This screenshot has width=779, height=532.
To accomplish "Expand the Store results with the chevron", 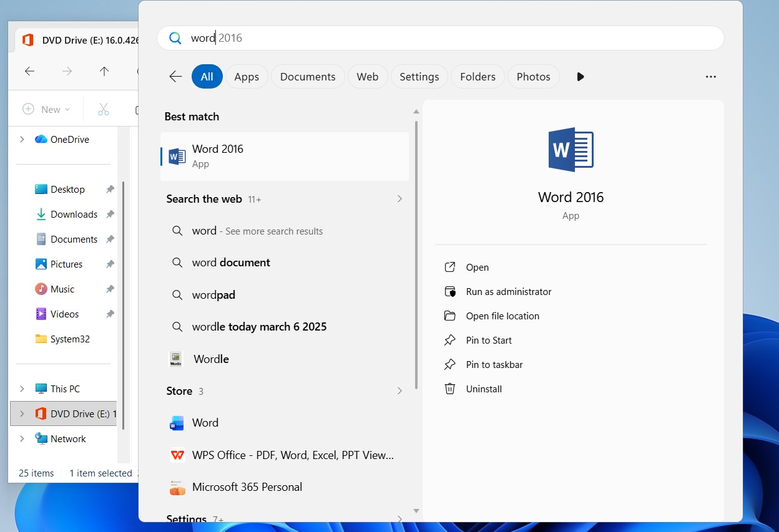I will (399, 391).
